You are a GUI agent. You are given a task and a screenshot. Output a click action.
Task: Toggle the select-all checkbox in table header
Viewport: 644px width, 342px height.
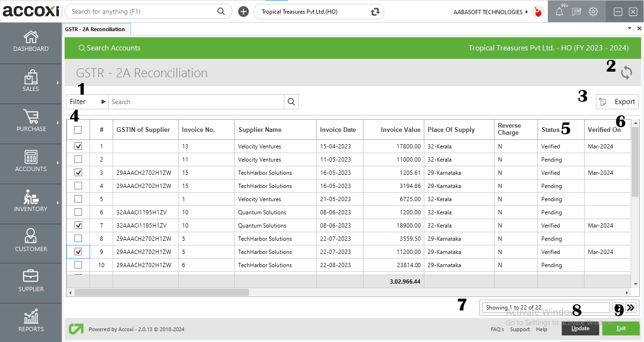(78, 130)
